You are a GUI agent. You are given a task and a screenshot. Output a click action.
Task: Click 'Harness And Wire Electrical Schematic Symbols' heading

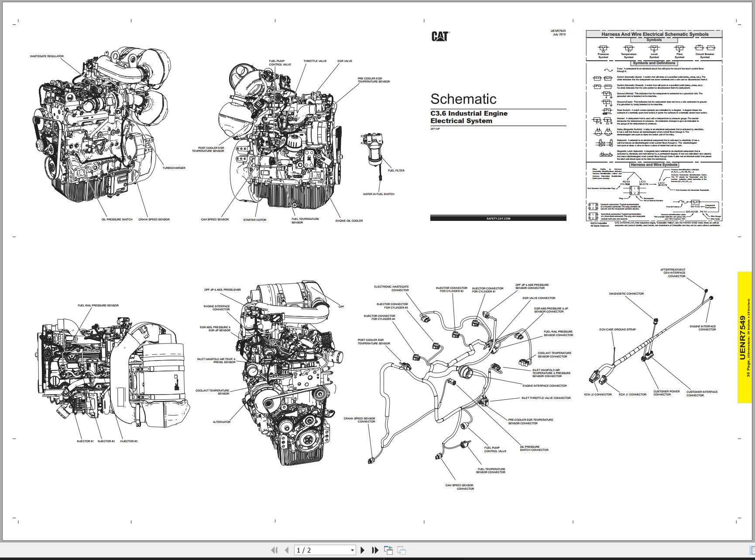(x=655, y=34)
